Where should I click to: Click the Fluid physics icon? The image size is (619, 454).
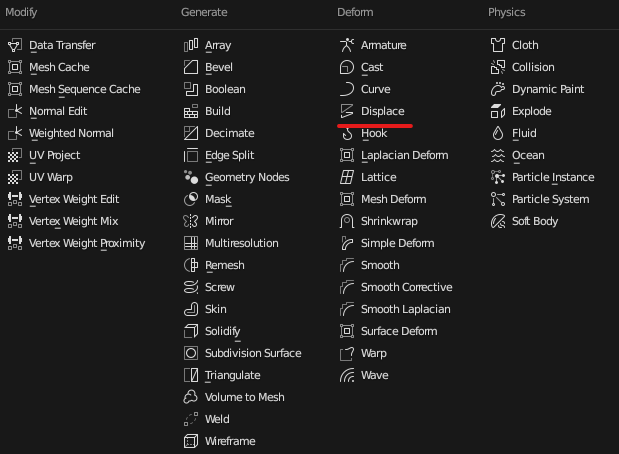coord(498,133)
